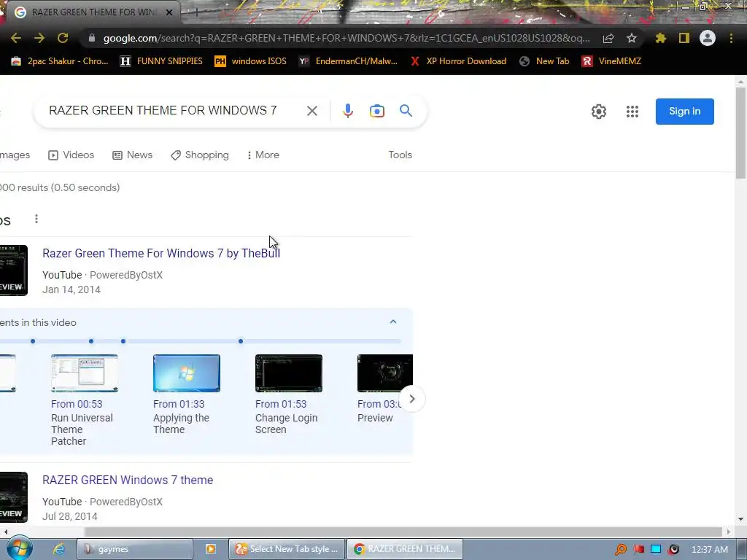The image size is (747, 560).
Task: Open RAZER GREEN Windows 7 theme link
Action: 128,480
